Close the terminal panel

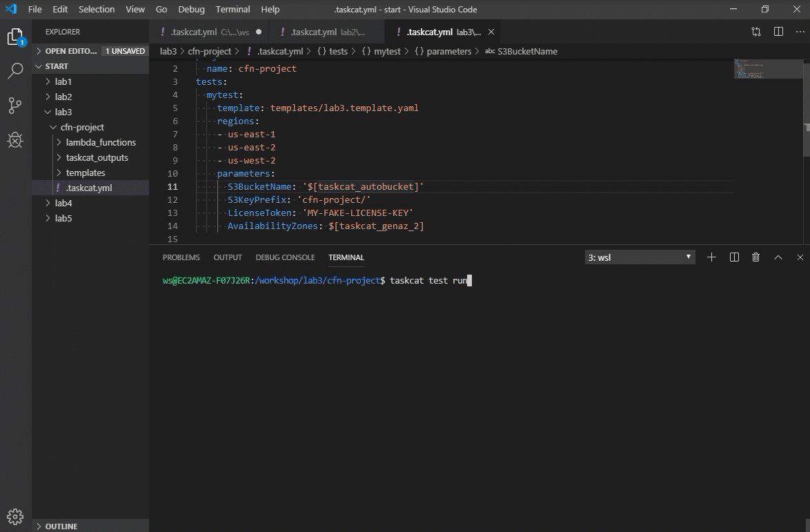pyautogui.click(x=800, y=257)
